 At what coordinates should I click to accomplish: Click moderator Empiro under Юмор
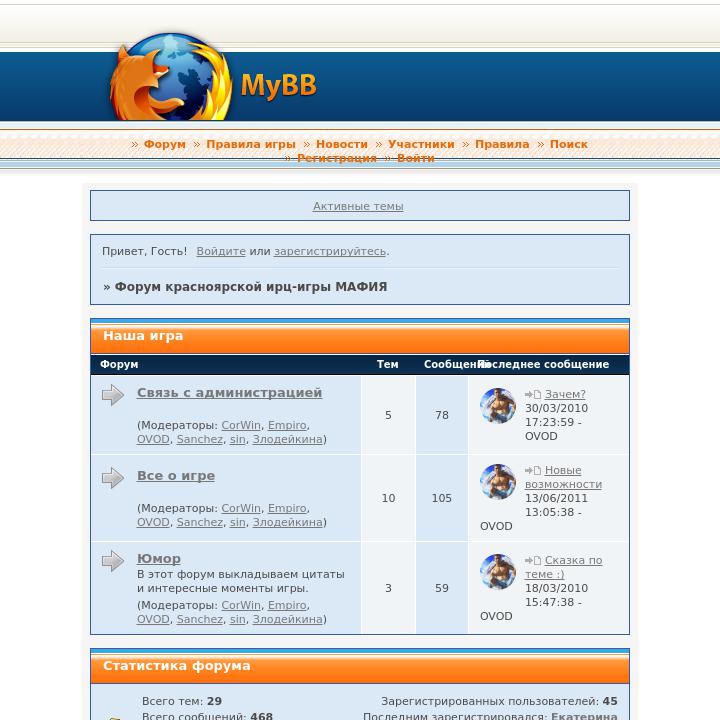coord(287,605)
